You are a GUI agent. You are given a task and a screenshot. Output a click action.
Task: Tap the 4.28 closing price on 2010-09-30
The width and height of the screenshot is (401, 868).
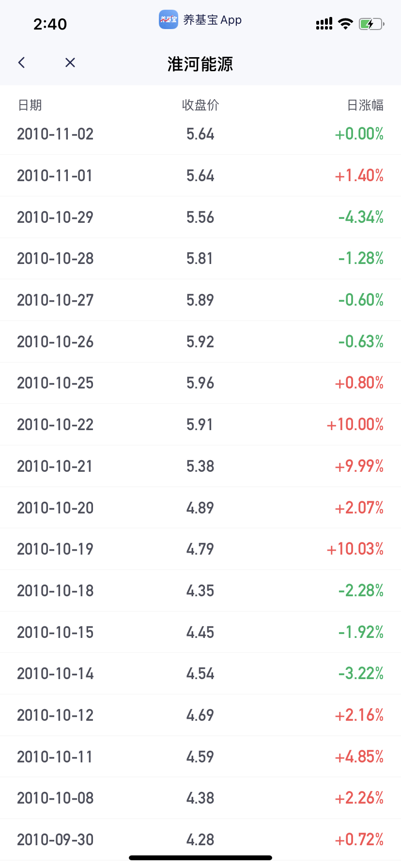pos(200,839)
